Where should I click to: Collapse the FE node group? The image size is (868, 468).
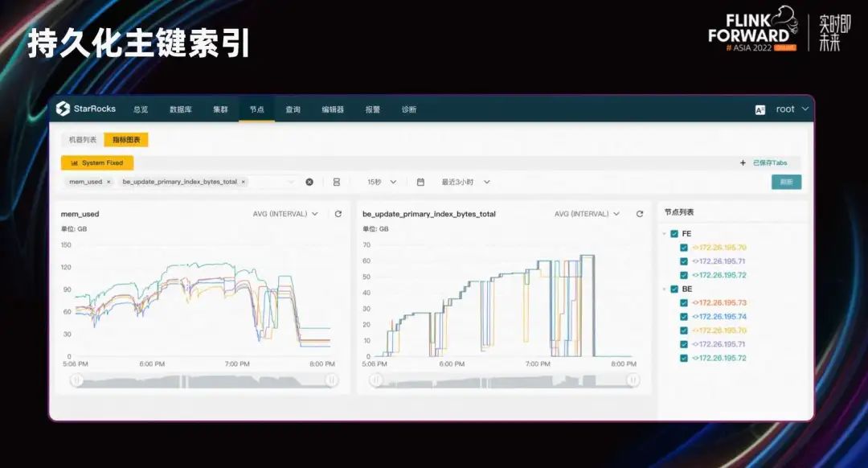point(664,234)
